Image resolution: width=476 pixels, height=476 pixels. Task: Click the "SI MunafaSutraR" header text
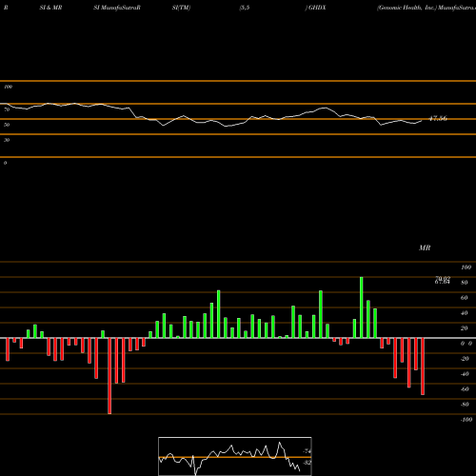point(117,8)
